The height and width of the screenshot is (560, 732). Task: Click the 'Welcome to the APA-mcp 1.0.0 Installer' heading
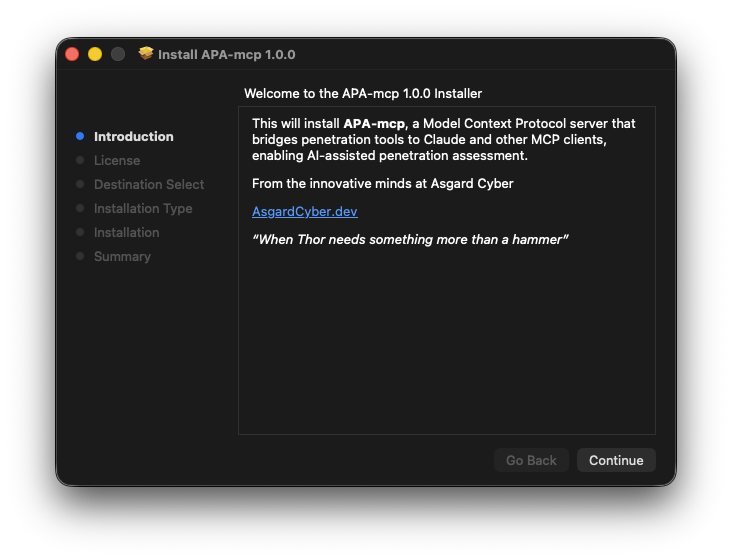[x=363, y=93]
